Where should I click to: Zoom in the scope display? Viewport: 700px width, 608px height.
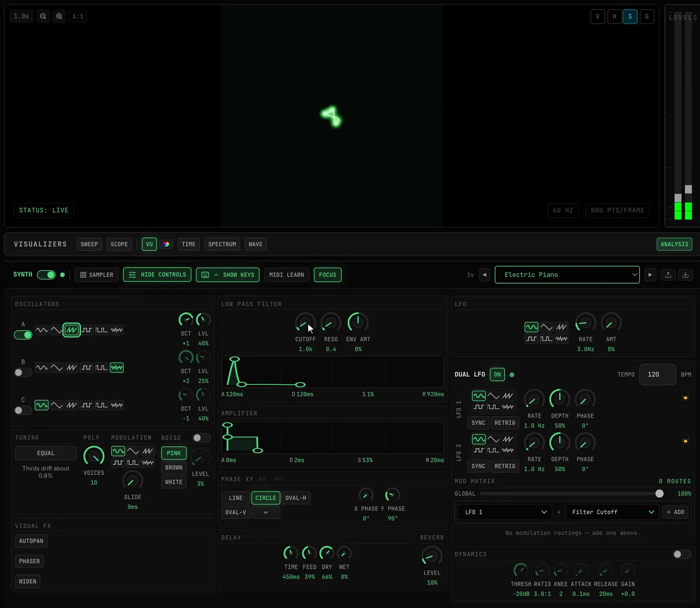click(x=59, y=16)
